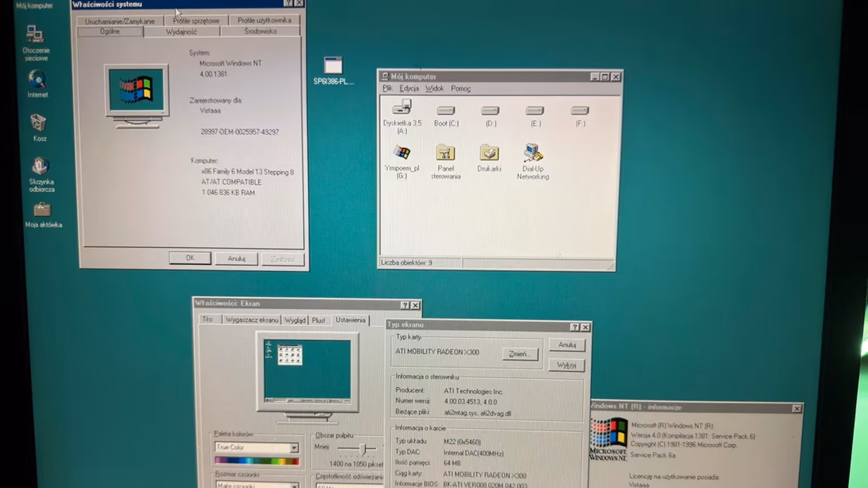
Task: Click Anuluj in Właściwości systemu
Action: (237, 259)
